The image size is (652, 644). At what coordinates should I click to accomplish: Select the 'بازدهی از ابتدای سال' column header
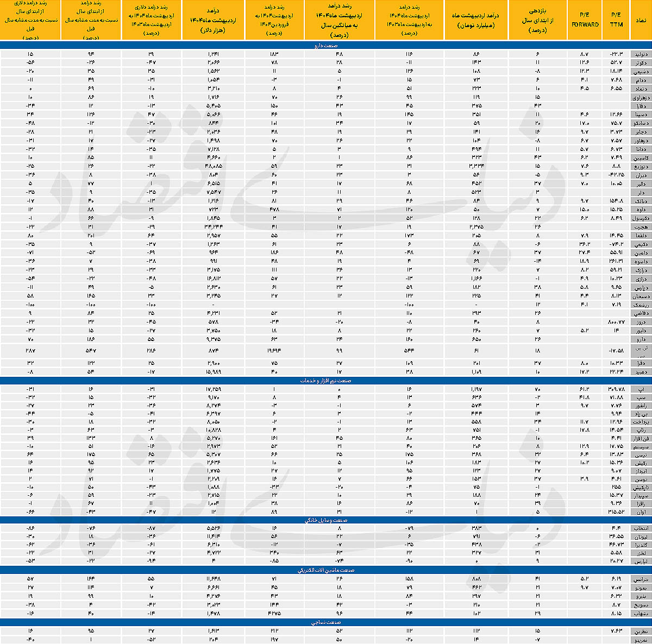(x=538, y=20)
